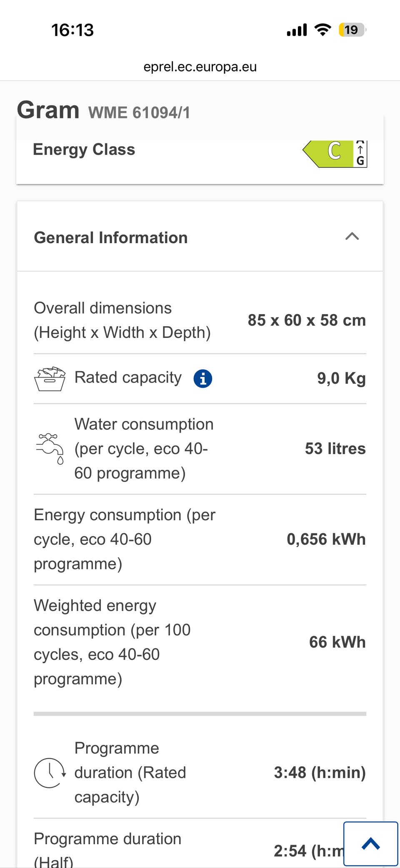Tap the Gram brand name heading
The image size is (400, 868).
[x=48, y=110]
